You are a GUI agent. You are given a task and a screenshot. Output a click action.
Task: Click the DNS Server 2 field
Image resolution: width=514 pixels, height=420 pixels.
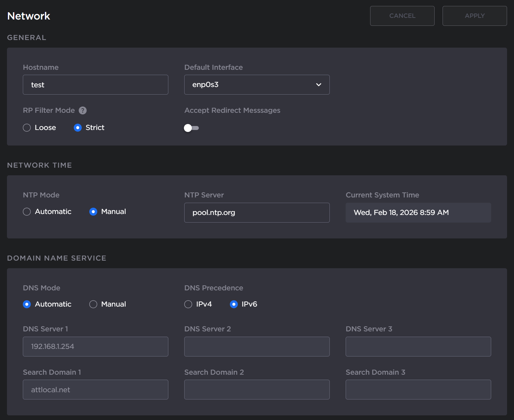click(257, 347)
